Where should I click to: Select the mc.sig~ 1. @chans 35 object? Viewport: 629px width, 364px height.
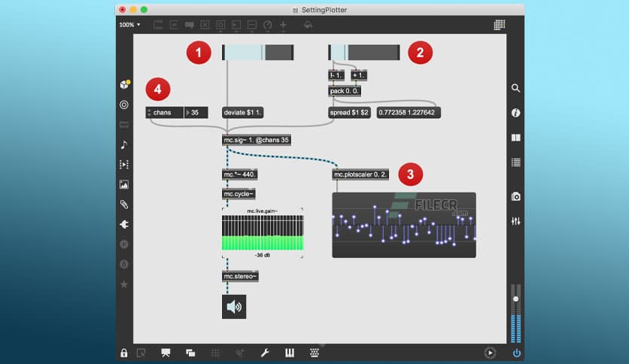[x=257, y=140]
